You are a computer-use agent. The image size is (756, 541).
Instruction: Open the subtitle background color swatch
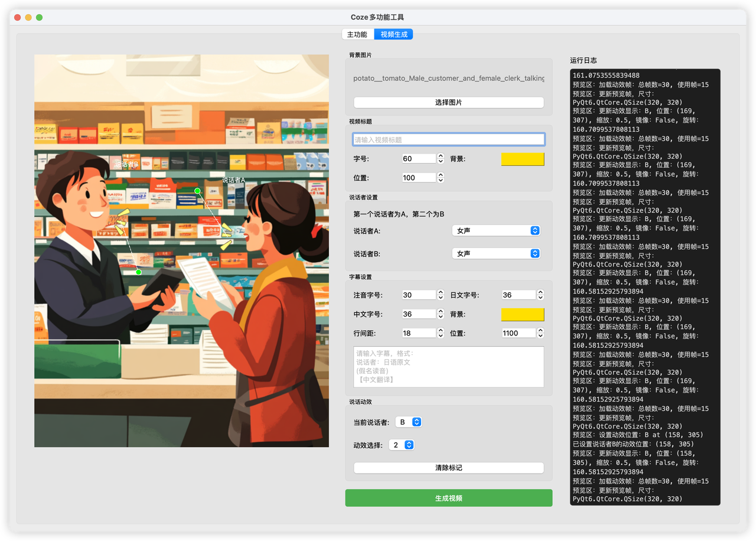click(522, 314)
